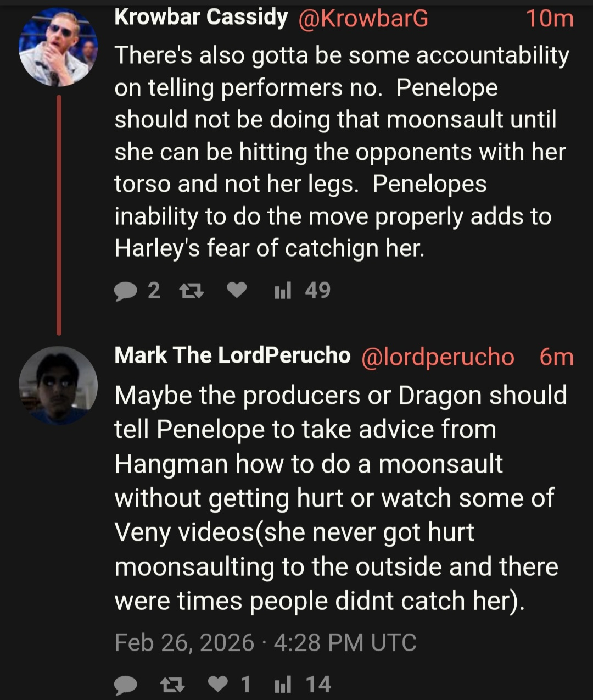Image resolution: width=593 pixels, height=700 pixels.
Task: Click reply icon on Krowbar Cassidy's post
Action: pos(126,291)
